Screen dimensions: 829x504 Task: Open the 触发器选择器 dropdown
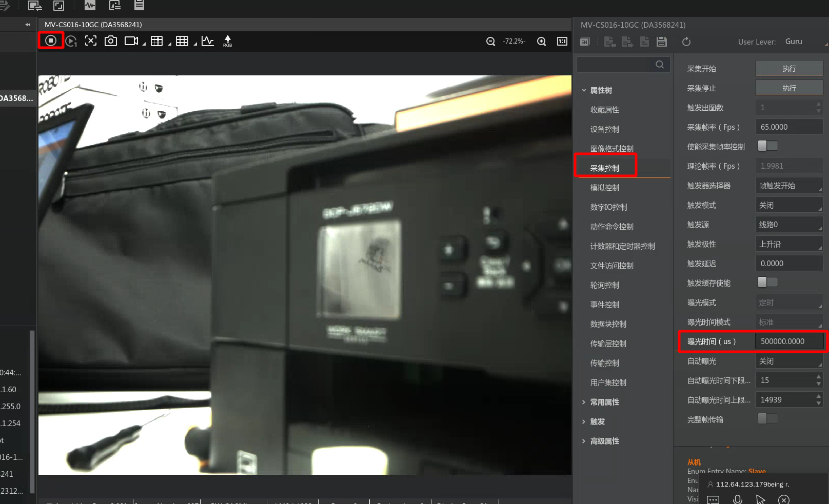coord(789,186)
